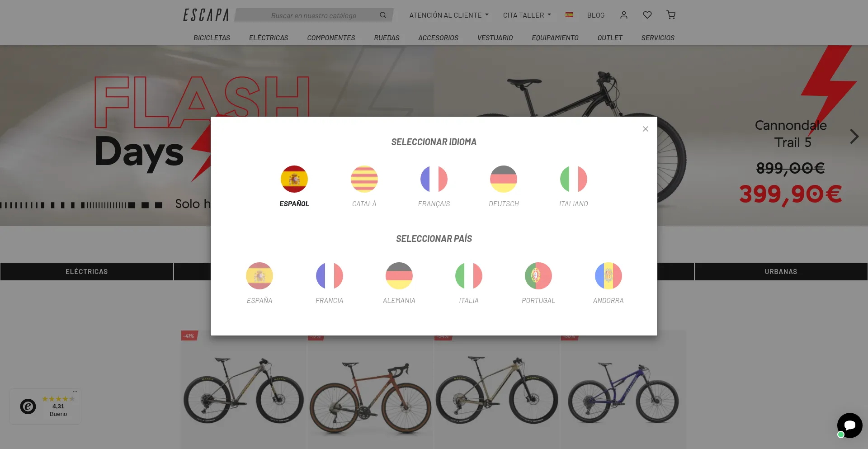Expand the Atención al Cliente dropdown

[x=449, y=15]
